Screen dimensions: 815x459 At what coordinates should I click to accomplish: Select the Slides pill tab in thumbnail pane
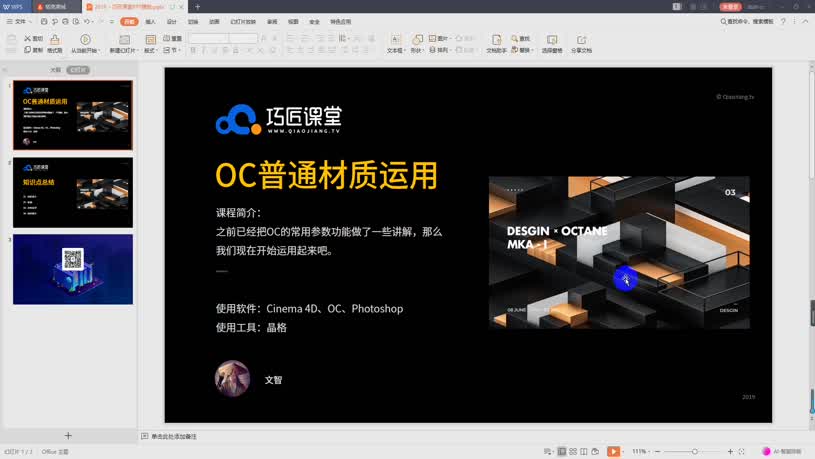click(x=78, y=70)
